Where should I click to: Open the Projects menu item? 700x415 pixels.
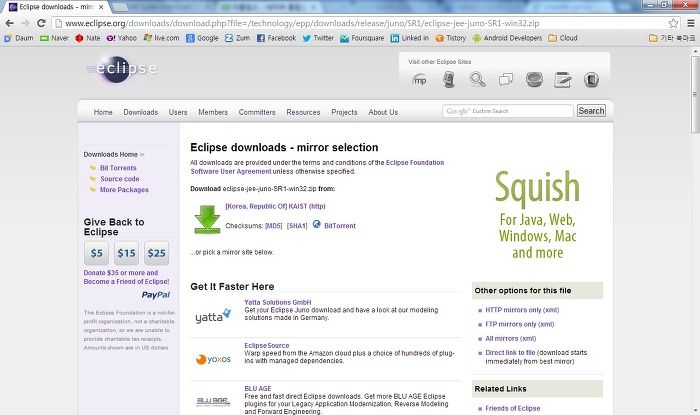point(344,112)
